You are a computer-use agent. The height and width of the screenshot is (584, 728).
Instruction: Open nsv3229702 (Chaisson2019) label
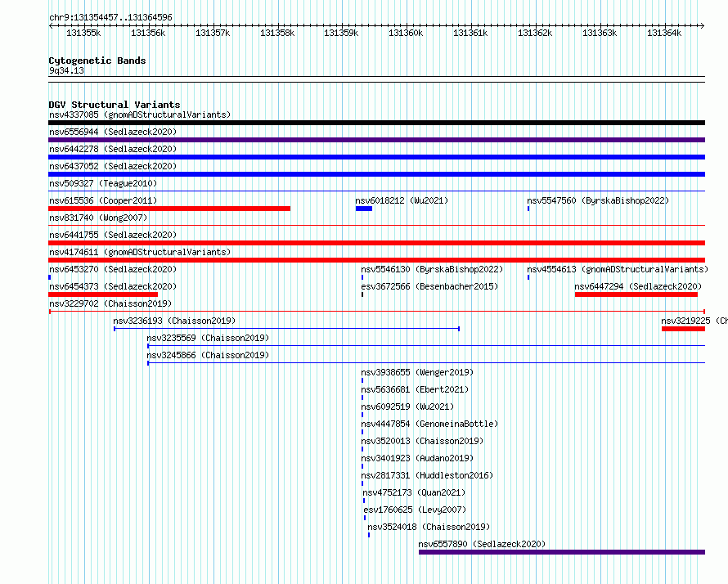point(110,303)
